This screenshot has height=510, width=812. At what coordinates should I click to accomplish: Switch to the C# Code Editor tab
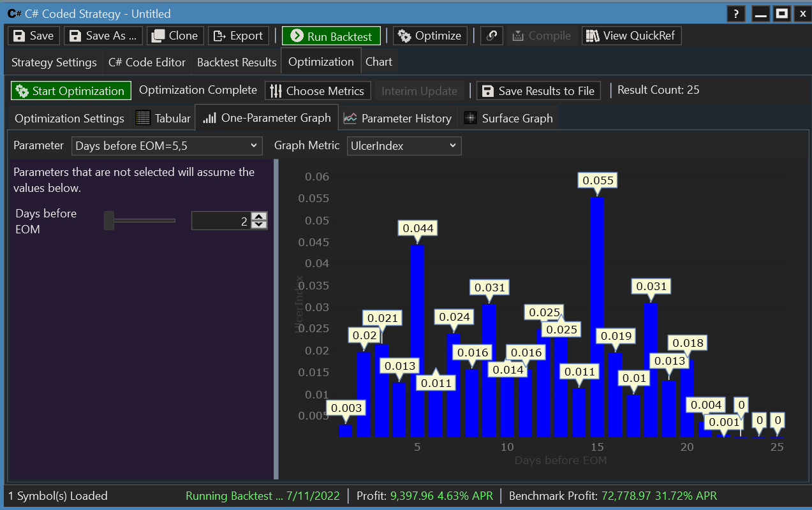pos(147,61)
